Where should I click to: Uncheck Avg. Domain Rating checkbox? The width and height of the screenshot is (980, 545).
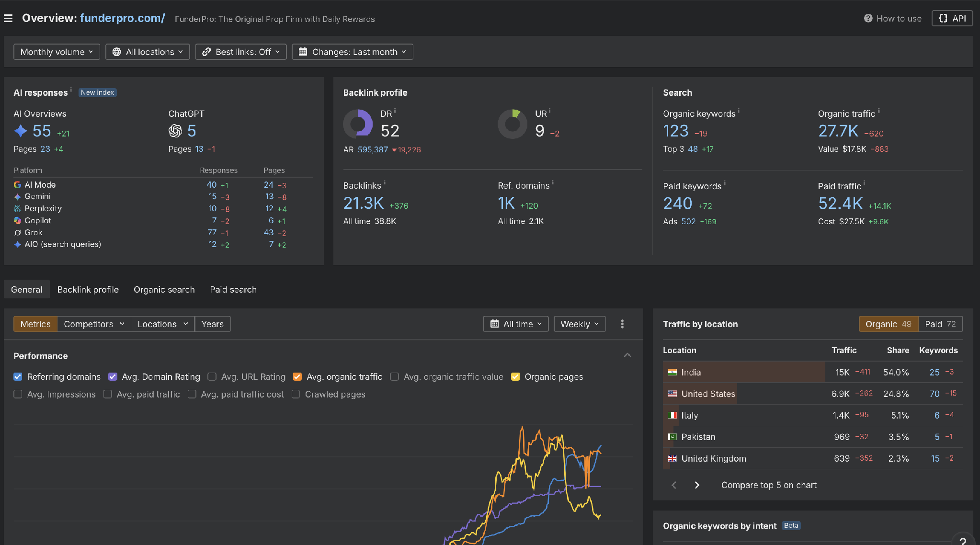(x=113, y=377)
